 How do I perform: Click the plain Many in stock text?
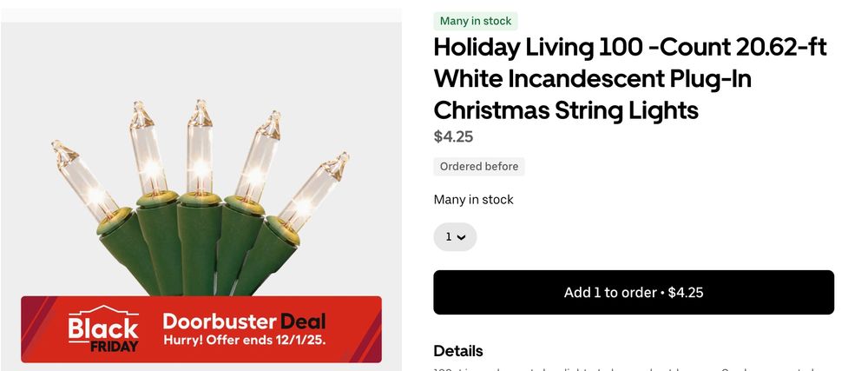point(473,199)
